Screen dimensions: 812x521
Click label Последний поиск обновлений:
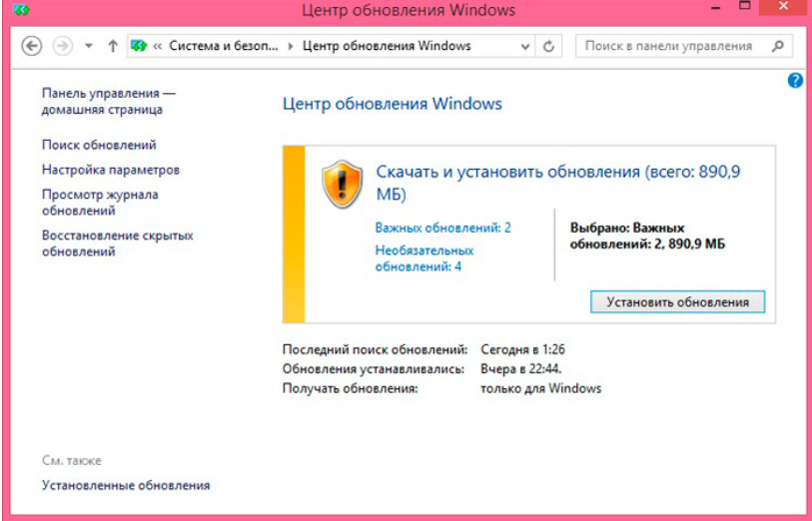point(375,349)
